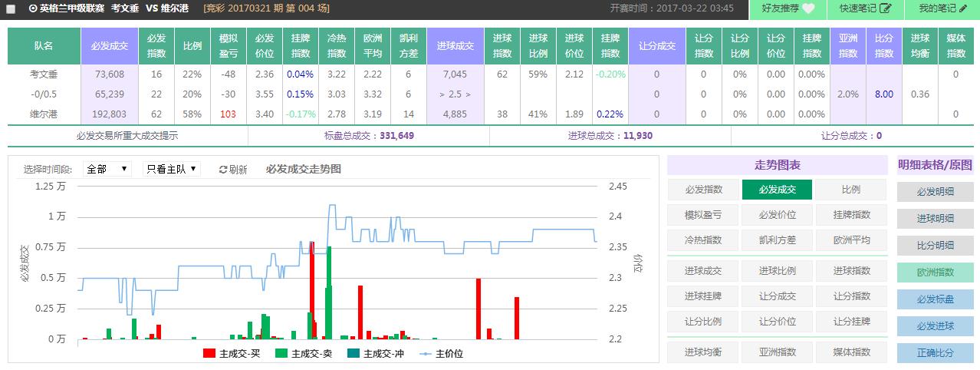Click the 快速笔记 button

865,8
